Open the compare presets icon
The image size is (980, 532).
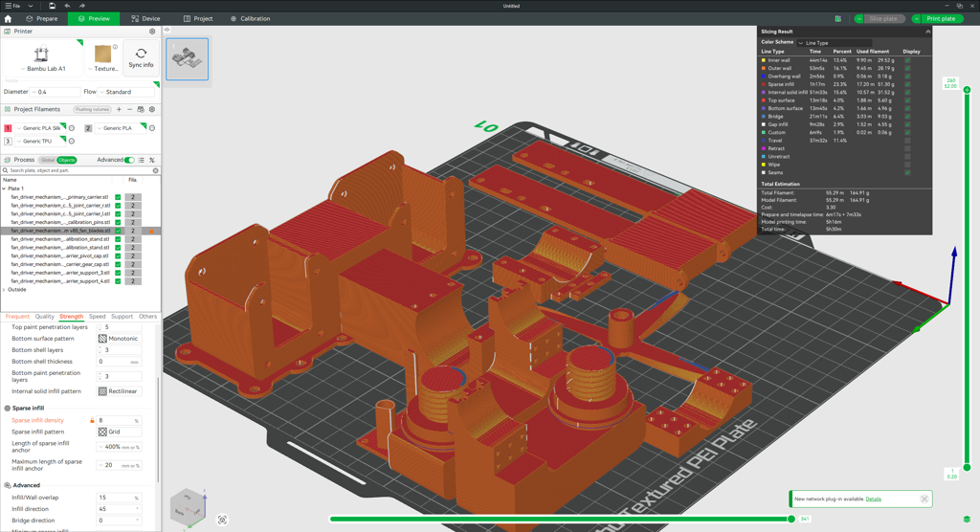[x=152, y=160]
